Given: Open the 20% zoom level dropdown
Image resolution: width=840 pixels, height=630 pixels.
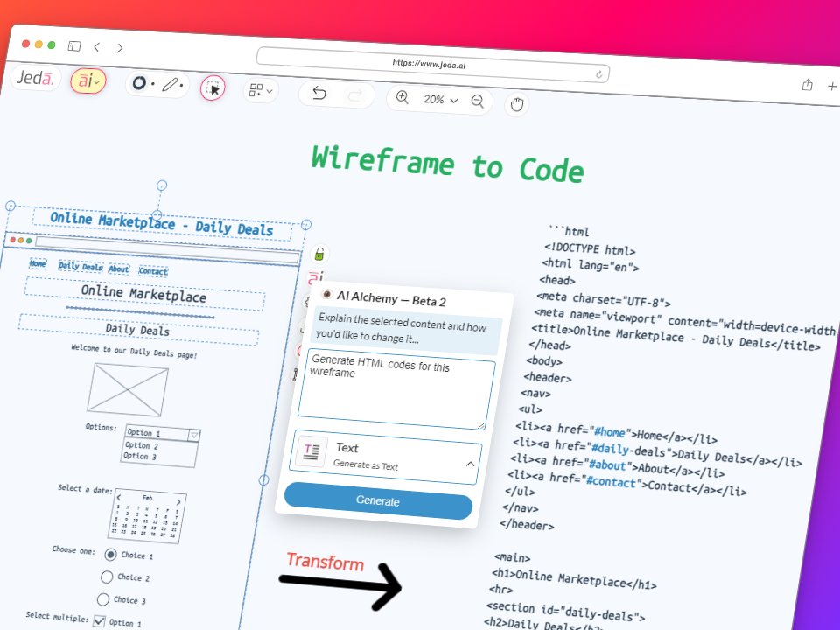Looking at the screenshot, I should (x=441, y=100).
